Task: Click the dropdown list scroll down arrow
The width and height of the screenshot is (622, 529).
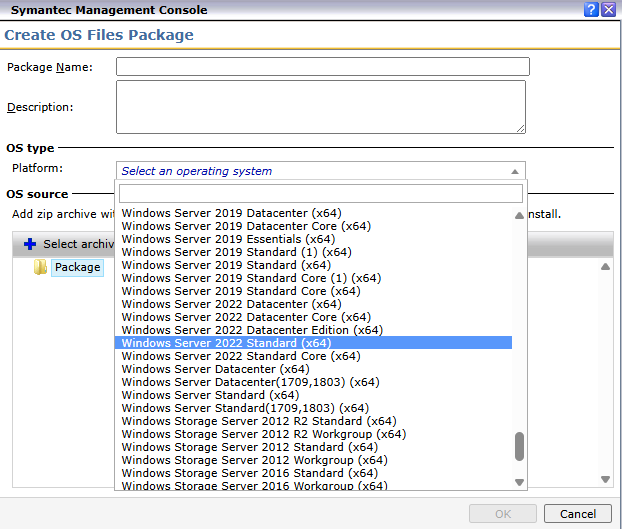Action: (x=519, y=482)
